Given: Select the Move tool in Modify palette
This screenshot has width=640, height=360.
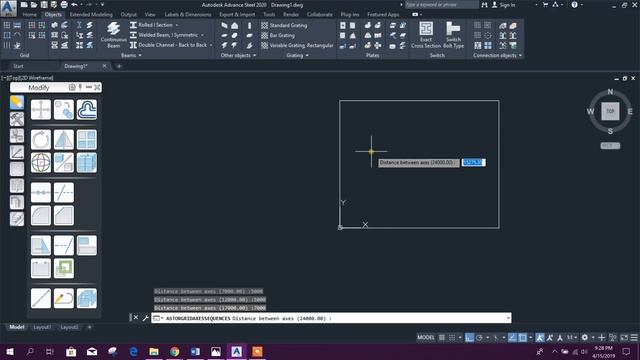Looking at the screenshot, I should click(x=41, y=109).
